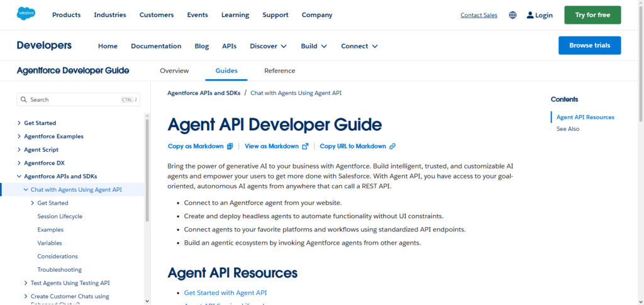Expand the Agent Script section chevron
This screenshot has height=305, width=644.
coord(19,150)
